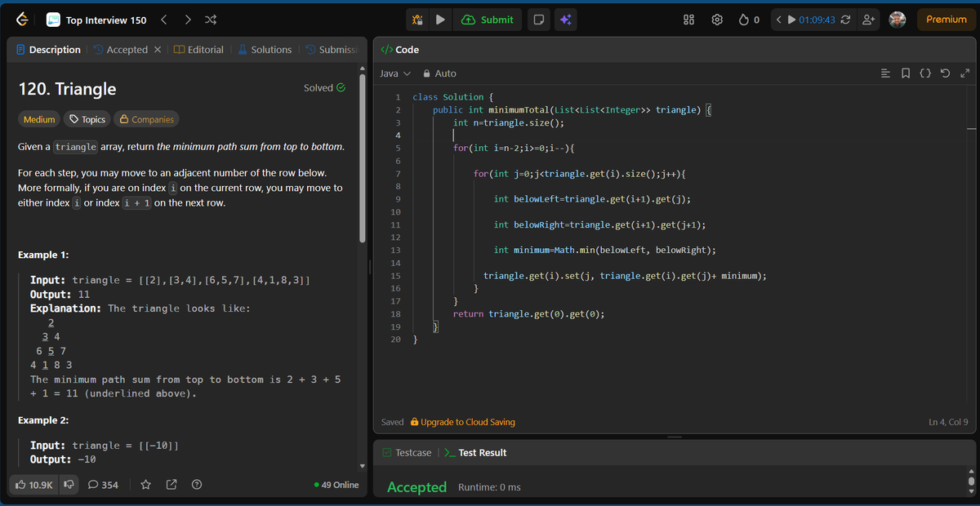Click the 'Runtime: 0 ms' text
The image size is (980, 506).
point(489,487)
